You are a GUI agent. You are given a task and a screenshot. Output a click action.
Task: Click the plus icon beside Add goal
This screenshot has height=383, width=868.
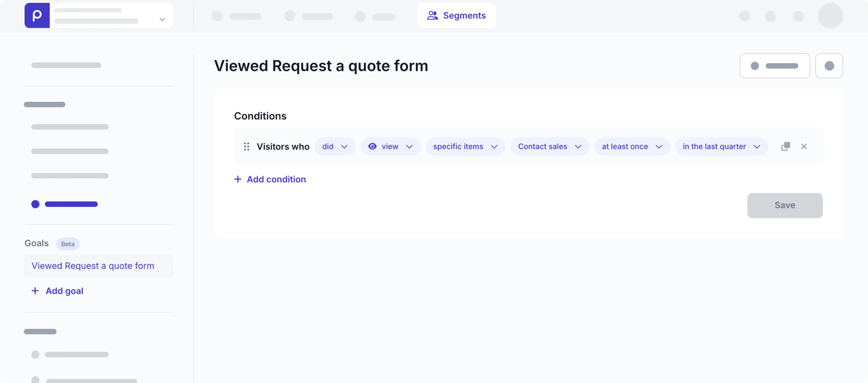(35, 291)
